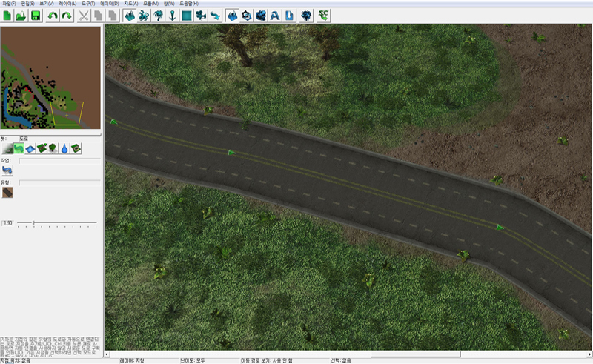Open the Import module document icon
The image size is (593, 364).
[289, 16]
